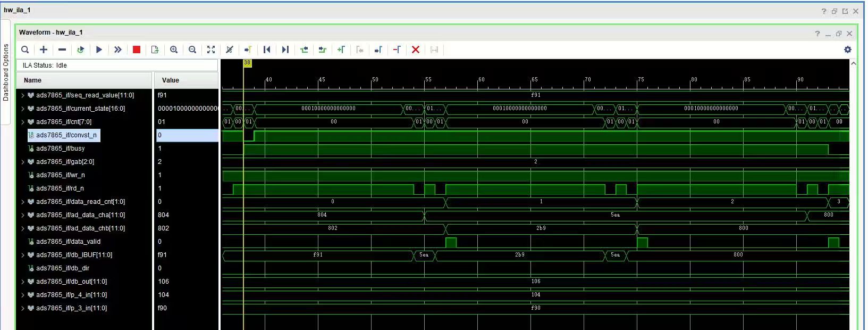Open waveform settings gear icon
The width and height of the screenshot is (868, 330).
coord(848,49)
